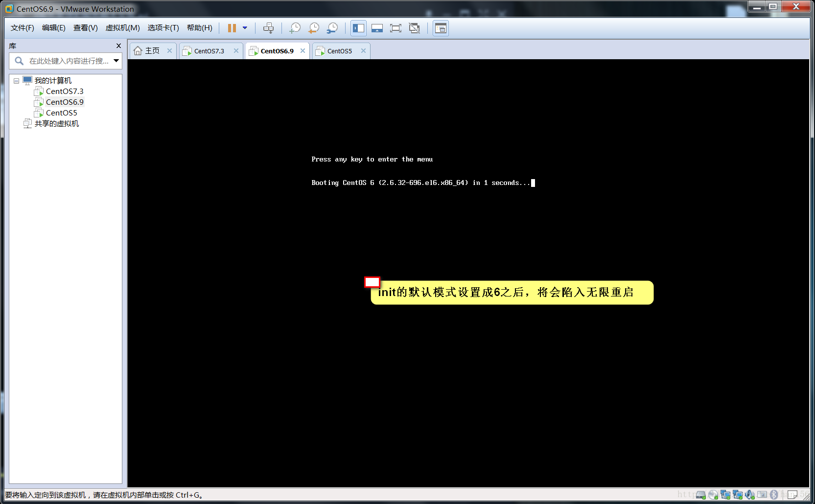Switch to the 主页 home tab
Image resolution: width=815 pixels, height=504 pixels.
coord(152,51)
